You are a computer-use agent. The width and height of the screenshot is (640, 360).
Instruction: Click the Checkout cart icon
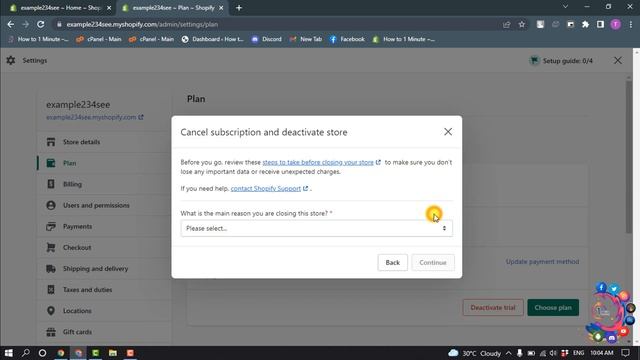[x=51, y=247]
